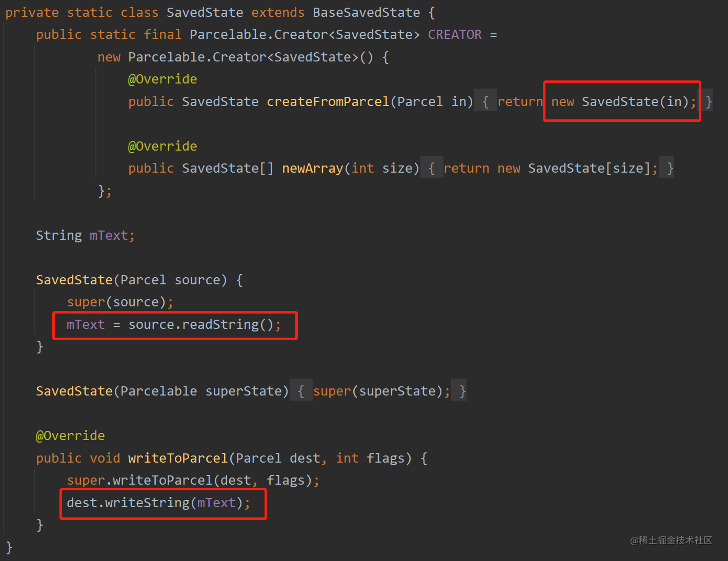
Task: Click mText in String mText field declaration
Action: [108, 236]
